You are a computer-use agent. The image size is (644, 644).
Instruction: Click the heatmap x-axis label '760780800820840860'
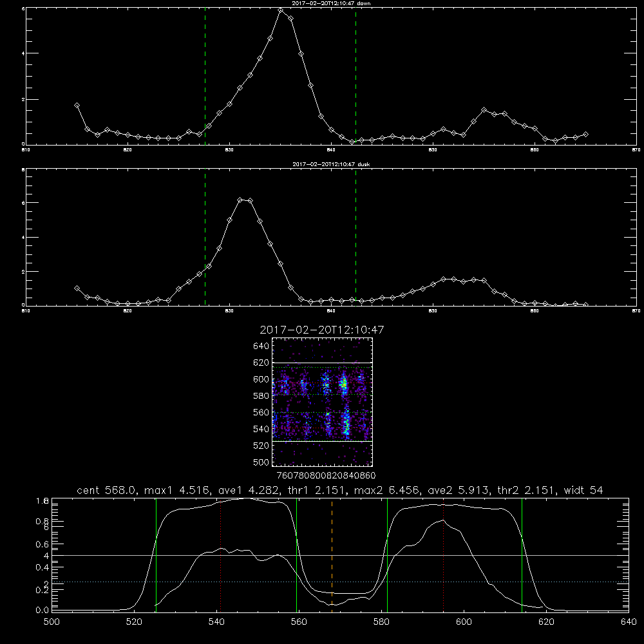327,475
